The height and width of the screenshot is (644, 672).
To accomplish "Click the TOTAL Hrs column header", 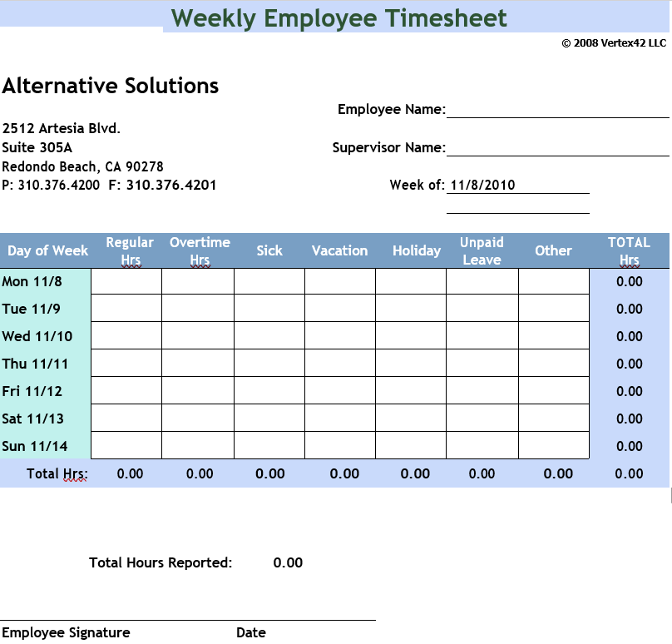I will pyautogui.click(x=629, y=250).
